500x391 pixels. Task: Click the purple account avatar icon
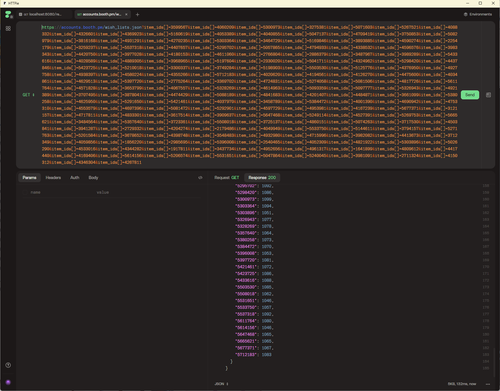[8, 382]
